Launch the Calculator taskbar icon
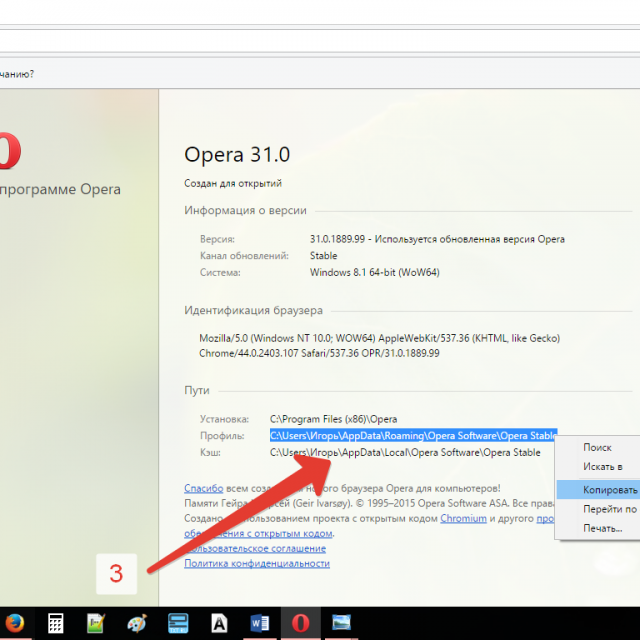This screenshot has width=640, height=640. [56, 623]
